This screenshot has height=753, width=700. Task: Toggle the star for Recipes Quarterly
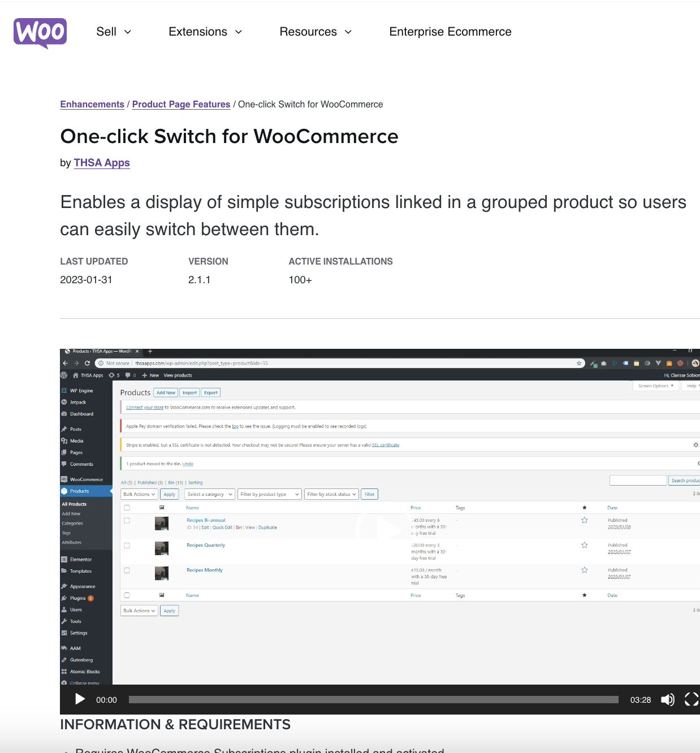tap(584, 546)
